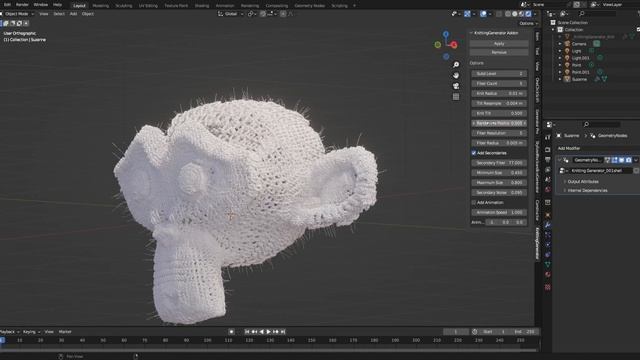Open the Render menu
Viewport: 640px width, 360px height.
coord(22,4)
